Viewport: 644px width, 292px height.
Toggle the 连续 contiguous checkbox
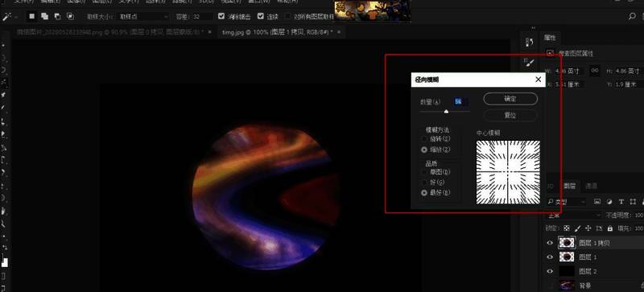click(x=260, y=16)
